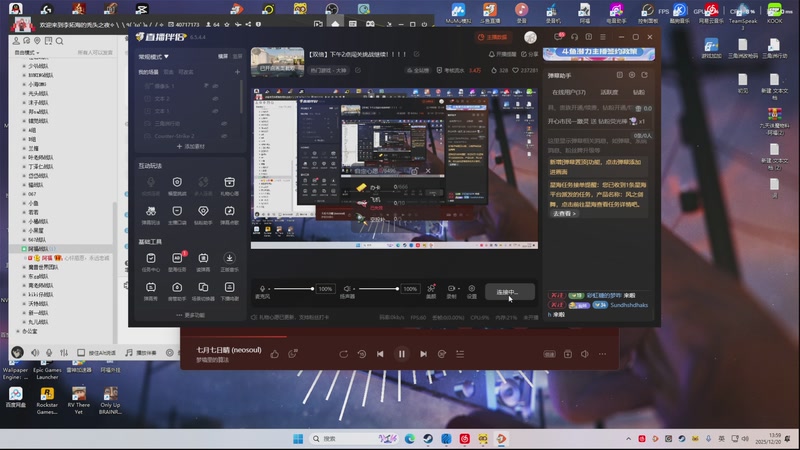This screenshot has height=450, width=800.
Task: Open 自由模式 dropdown in voice chat
Action: pyautogui.click(x=27, y=53)
